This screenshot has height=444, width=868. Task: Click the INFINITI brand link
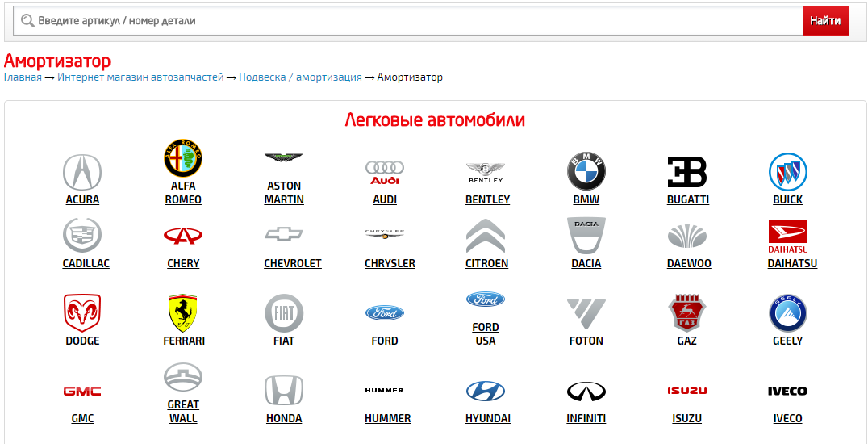pos(586,418)
